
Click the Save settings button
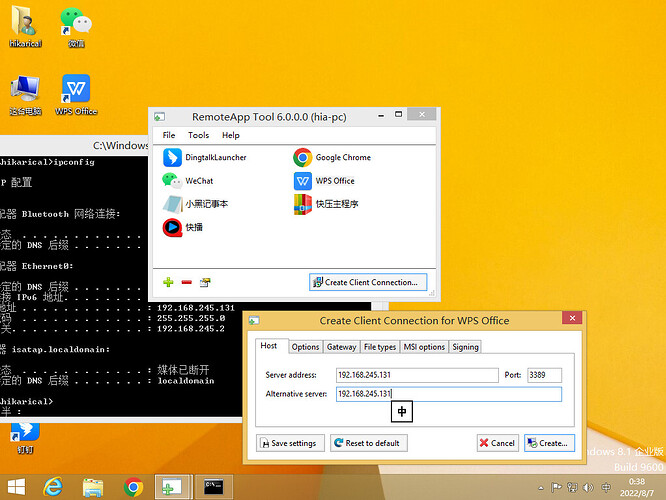(290, 443)
